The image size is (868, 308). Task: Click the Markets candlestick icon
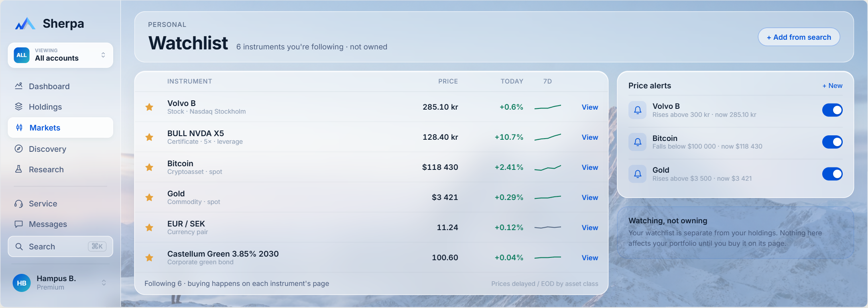click(x=19, y=127)
